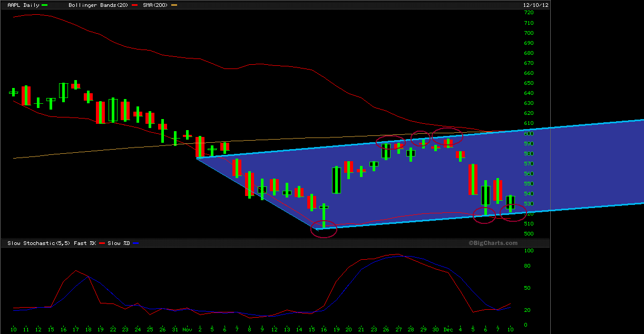Click the 18 date axis label
The height and width of the screenshot is (334, 644).
[88, 329]
